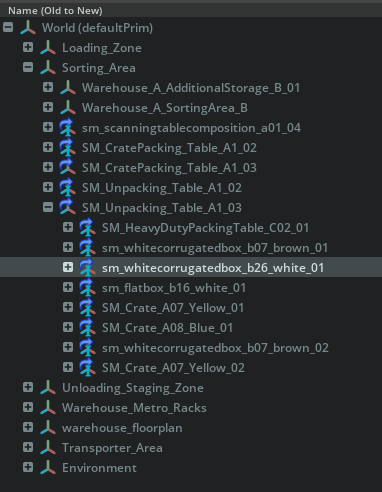Collapse SM_Unpacking_Table_A1_03 node
This screenshot has height=492, width=382.
[48, 207]
